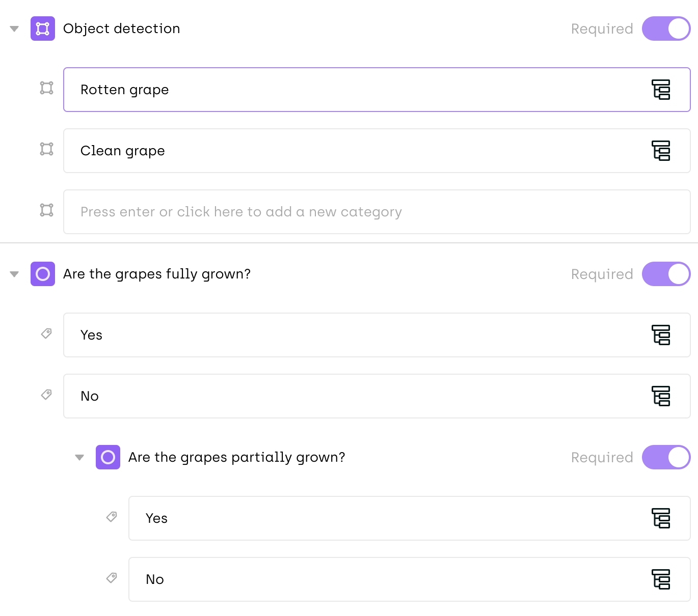Click the nested-options icon for Rotten grape
The height and width of the screenshot is (616, 698).
coord(661,90)
